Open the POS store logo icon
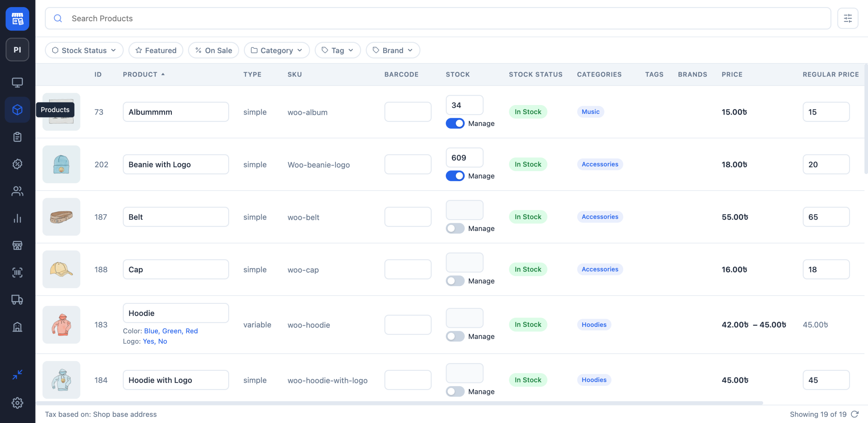Image resolution: width=868 pixels, height=423 pixels. 17,19
